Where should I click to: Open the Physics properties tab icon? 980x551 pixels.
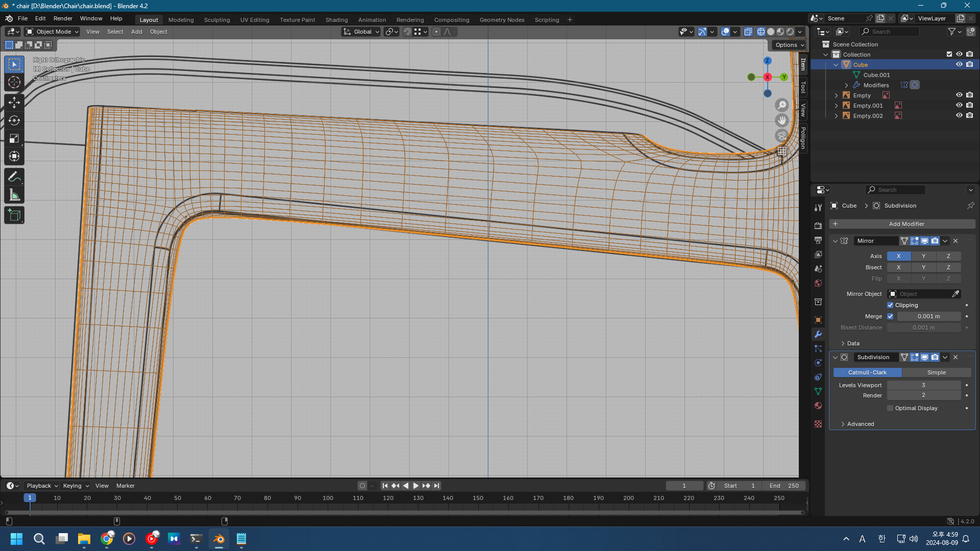click(x=818, y=363)
